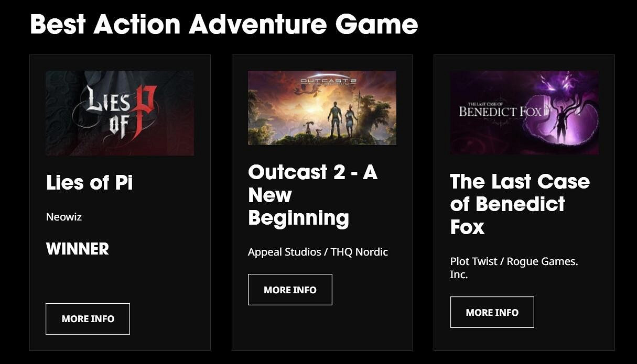637x364 pixels.
Task: Click the Benedict Fox logo text in artwork
Action: coord(500,110)
